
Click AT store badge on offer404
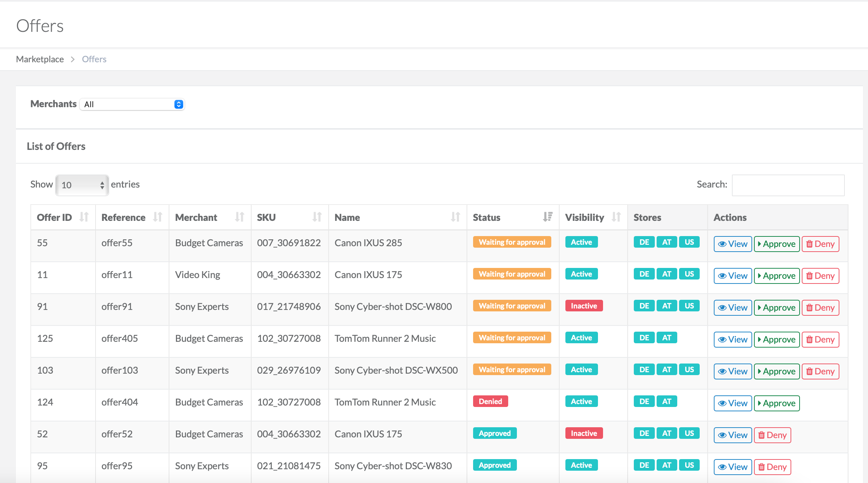[667, 401]
